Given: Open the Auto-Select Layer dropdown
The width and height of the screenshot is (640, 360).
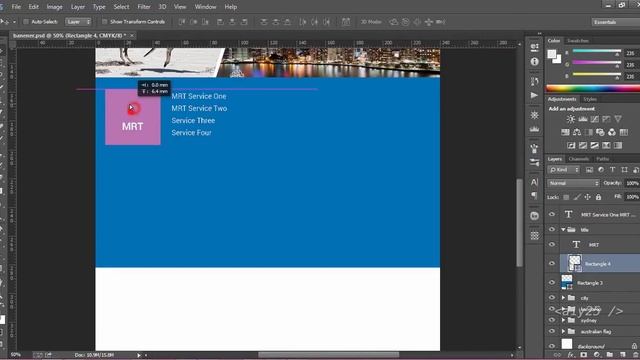Looking at the screenshot, I should click(x=78, y=22).
